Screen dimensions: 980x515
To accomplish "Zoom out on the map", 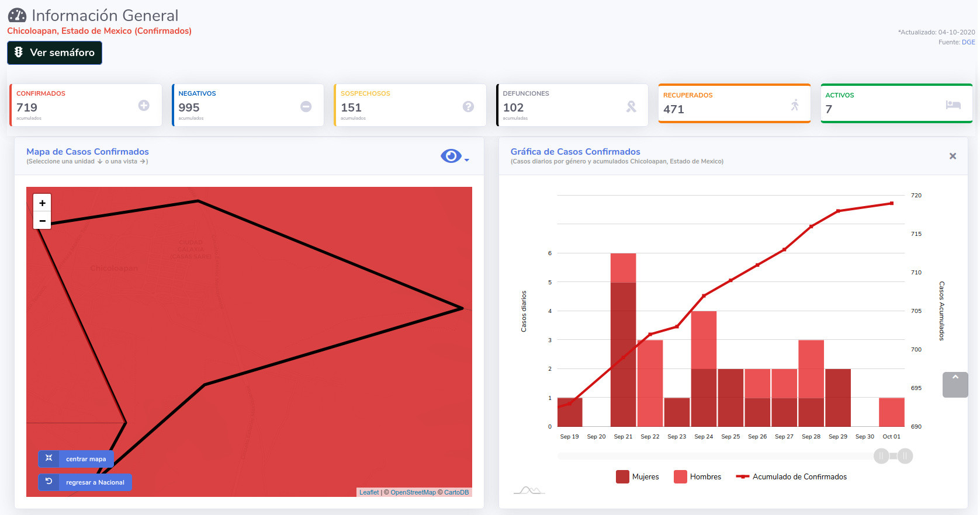I will pos(42,221).
